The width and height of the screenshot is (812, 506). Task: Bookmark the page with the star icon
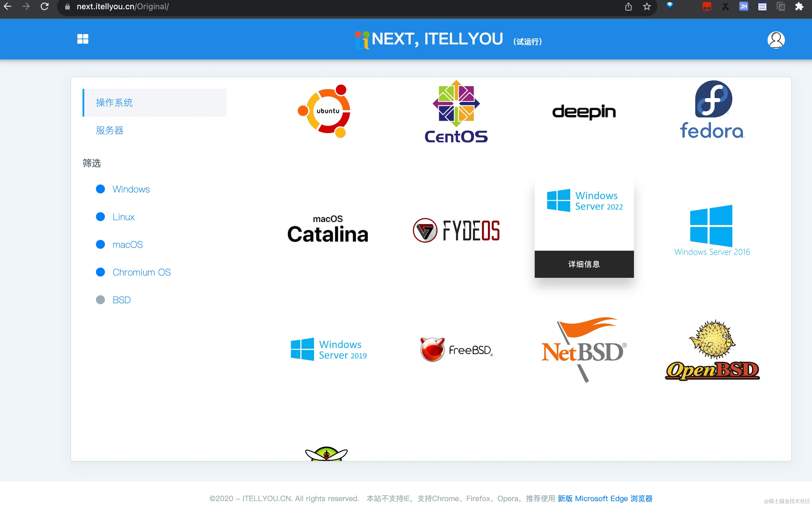[x=647, y=6]
